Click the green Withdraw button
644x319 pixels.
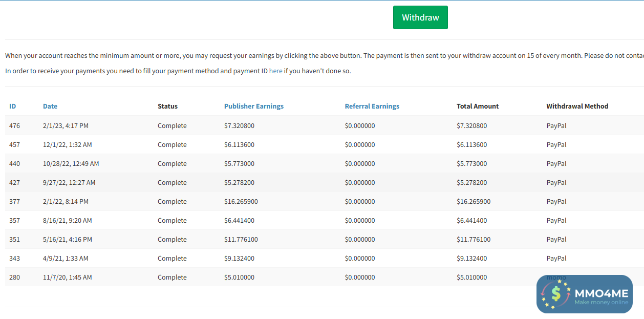(x=420, y=17)
